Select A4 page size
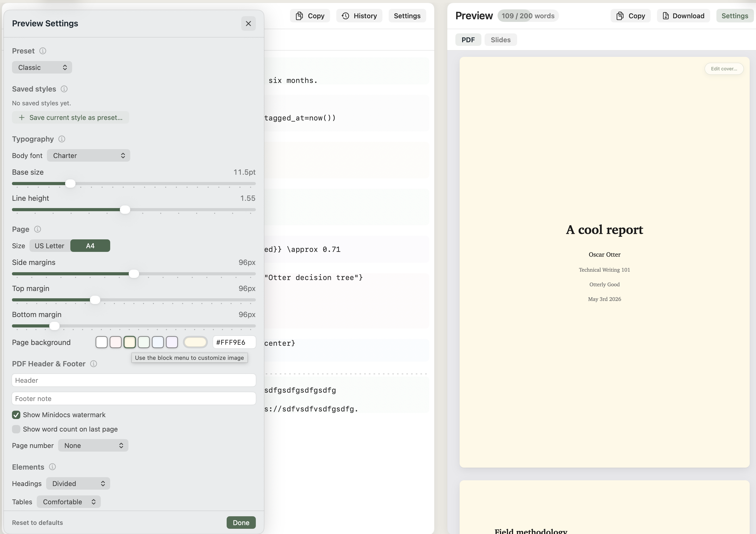 (90, 246)
